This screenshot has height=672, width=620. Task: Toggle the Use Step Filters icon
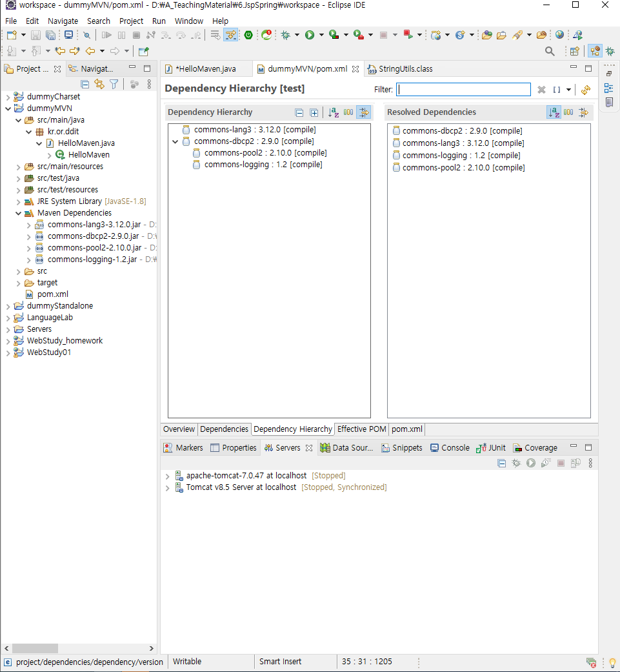coord(231,35)
